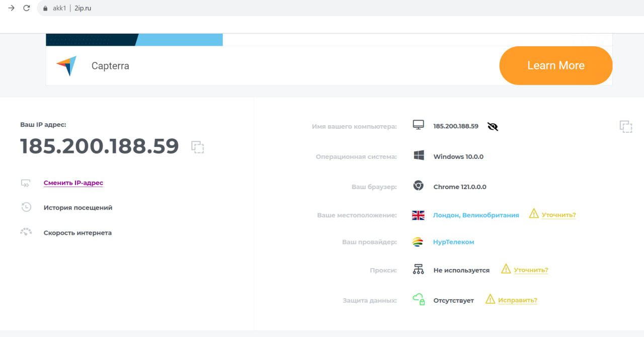Click 'Уточнить?' link beside proxy
644x337 pixels.
coord(531,270)
